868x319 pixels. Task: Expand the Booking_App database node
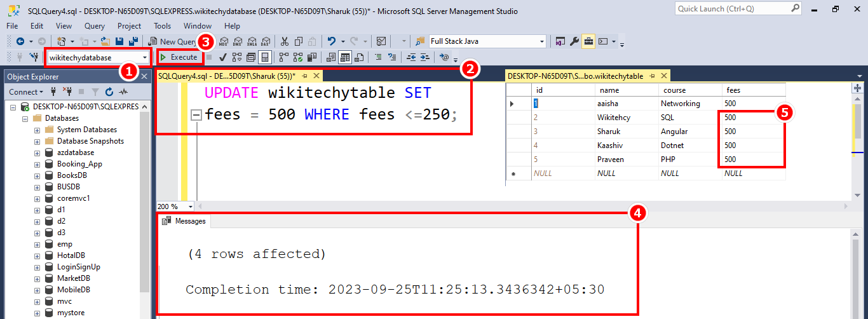pos(37,164)
